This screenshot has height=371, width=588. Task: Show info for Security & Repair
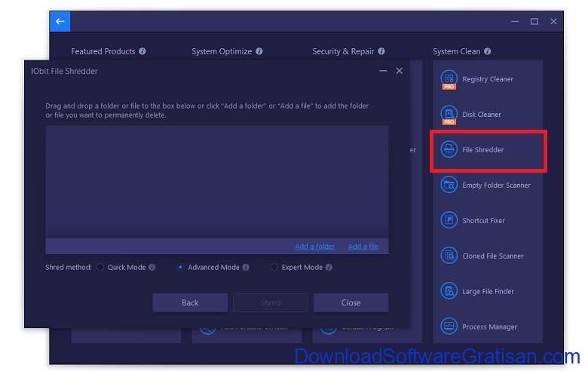click(x=381, y=51)
